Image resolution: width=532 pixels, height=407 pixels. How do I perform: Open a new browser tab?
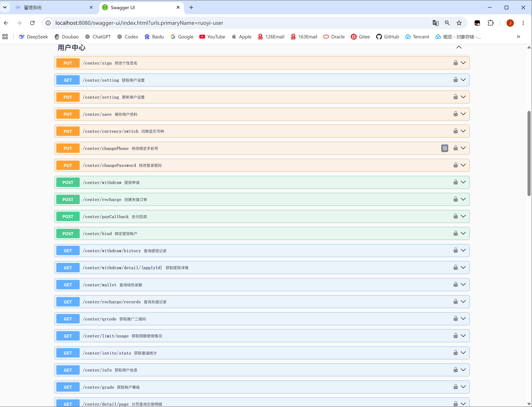pos(191,8)
